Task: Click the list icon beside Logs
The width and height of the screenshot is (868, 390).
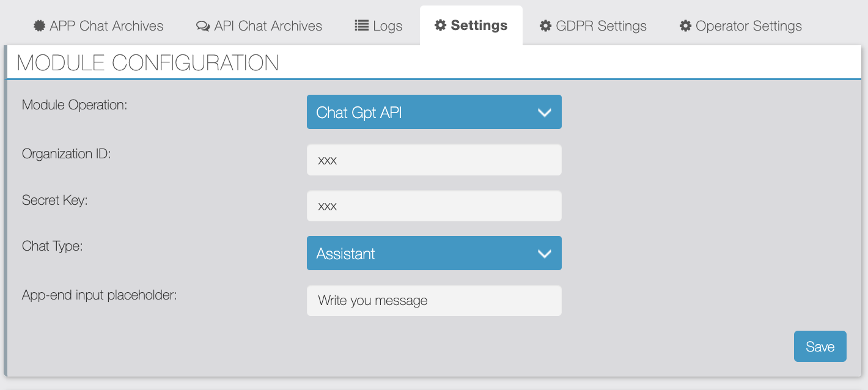Action: (362, 26)
